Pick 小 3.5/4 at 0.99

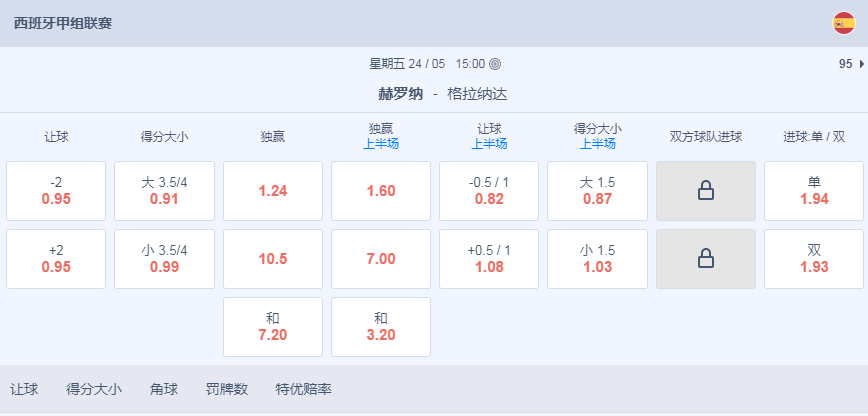point(164,259)
